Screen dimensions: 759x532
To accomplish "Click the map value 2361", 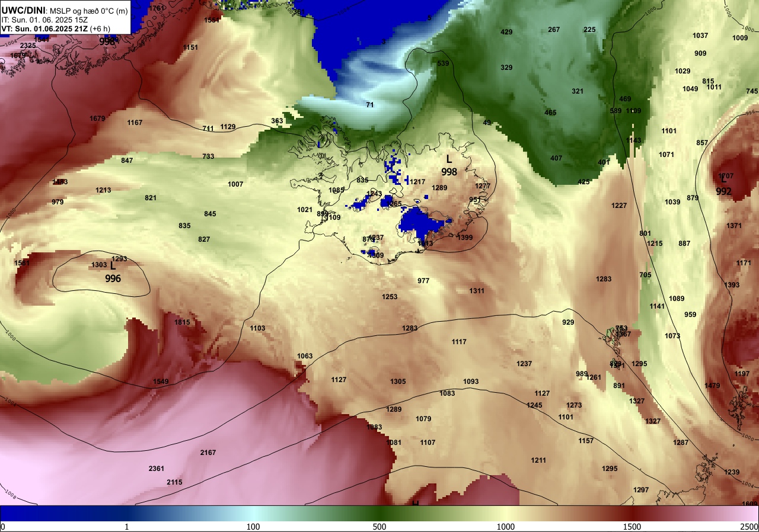I will pyautogui.click(x=157, y=469).
